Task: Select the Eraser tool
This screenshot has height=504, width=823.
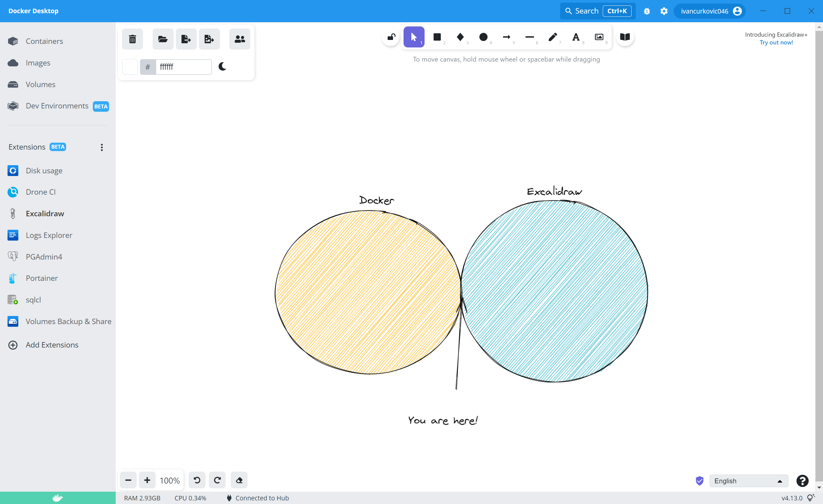Action: [x=239, y=480]
